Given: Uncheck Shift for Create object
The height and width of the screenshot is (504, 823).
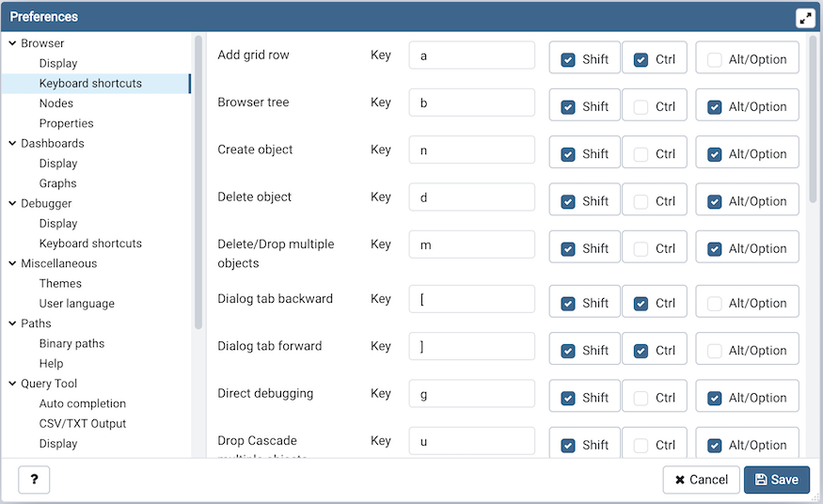Looking at the screenshot, I should (x=568, y=154).
